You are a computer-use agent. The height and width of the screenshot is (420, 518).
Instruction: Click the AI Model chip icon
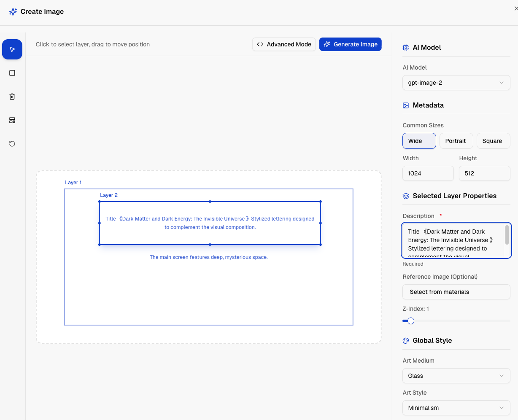(406, 48)
